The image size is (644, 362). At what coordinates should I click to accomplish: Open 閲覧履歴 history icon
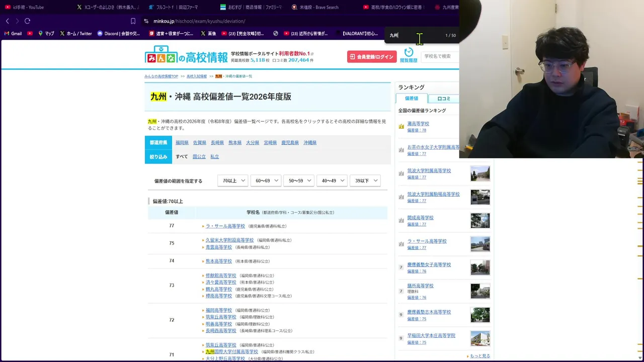point(409,55)
